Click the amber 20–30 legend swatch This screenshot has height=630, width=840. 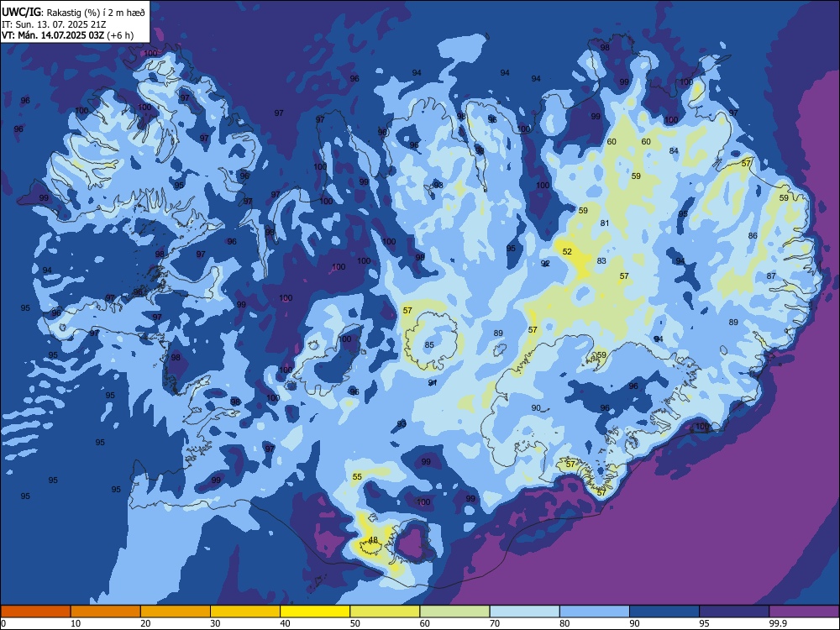176,612
